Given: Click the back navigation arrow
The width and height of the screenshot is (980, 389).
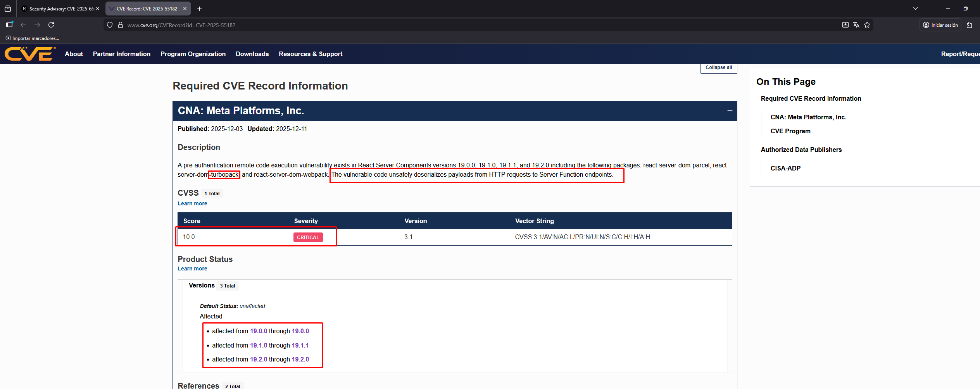Looking at the screenshot, I should (x=24, y=25).
